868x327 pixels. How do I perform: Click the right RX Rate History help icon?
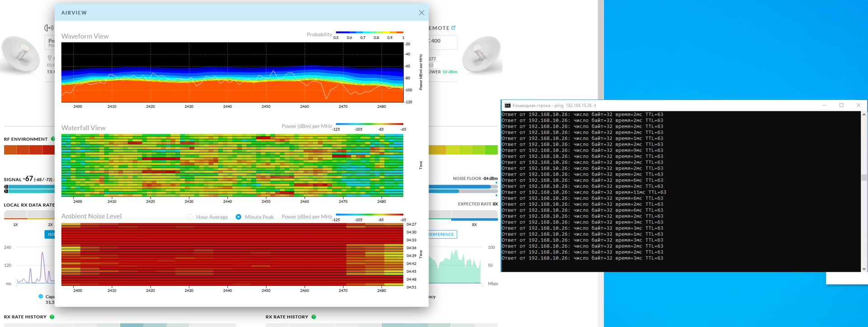point(314,317)
